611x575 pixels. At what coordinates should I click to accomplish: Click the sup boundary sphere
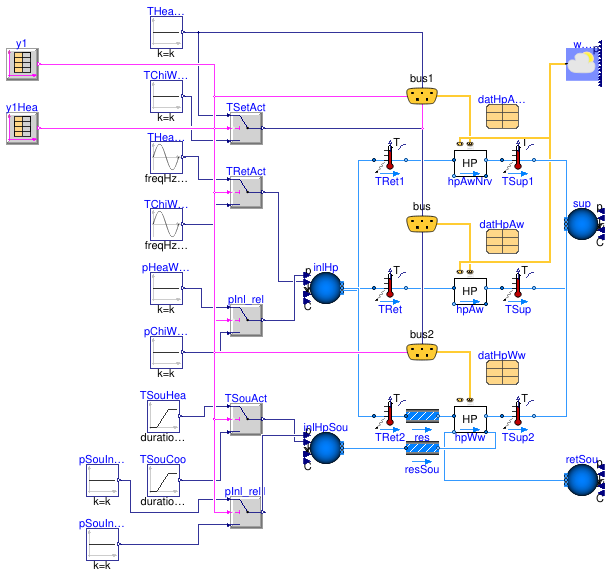coord(582,224)
